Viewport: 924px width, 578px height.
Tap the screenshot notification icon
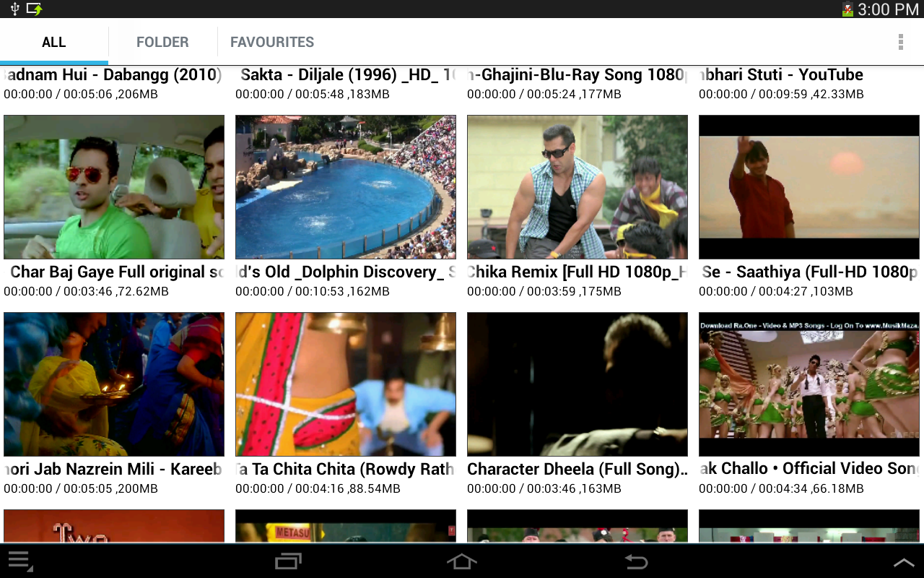(x=32, y=9)
